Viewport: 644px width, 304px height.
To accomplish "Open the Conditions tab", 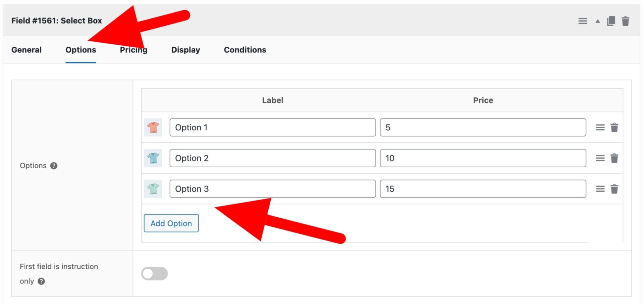I will pos(245,50).
